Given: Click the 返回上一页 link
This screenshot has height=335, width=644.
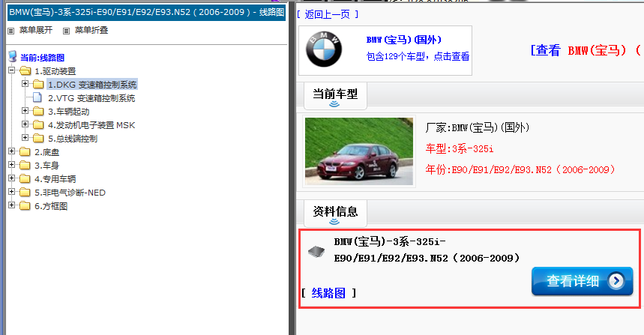Looking at the screenshot, I should 327,14.
